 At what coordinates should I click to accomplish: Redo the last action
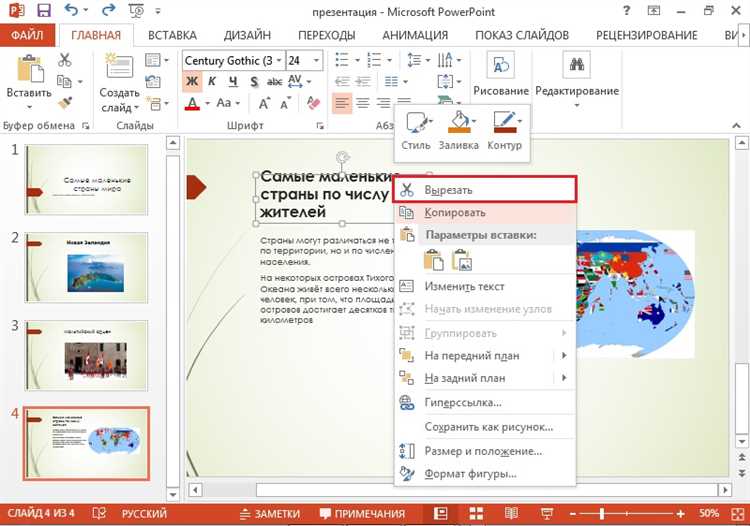(109, 10)
